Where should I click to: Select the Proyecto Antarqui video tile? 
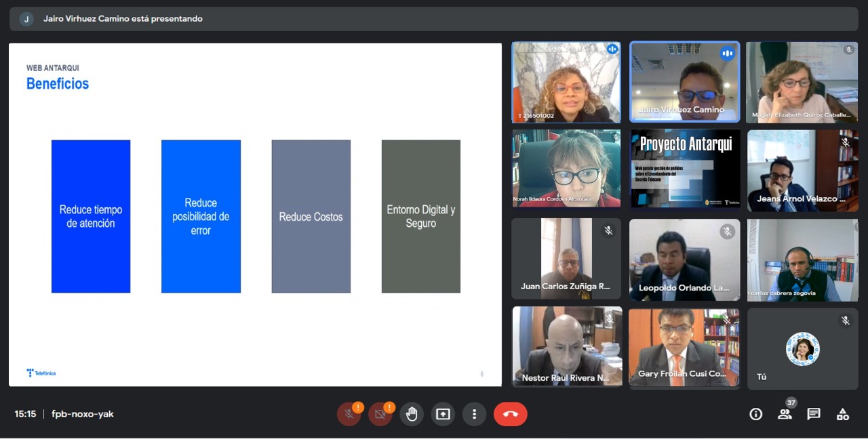[684, 169]
